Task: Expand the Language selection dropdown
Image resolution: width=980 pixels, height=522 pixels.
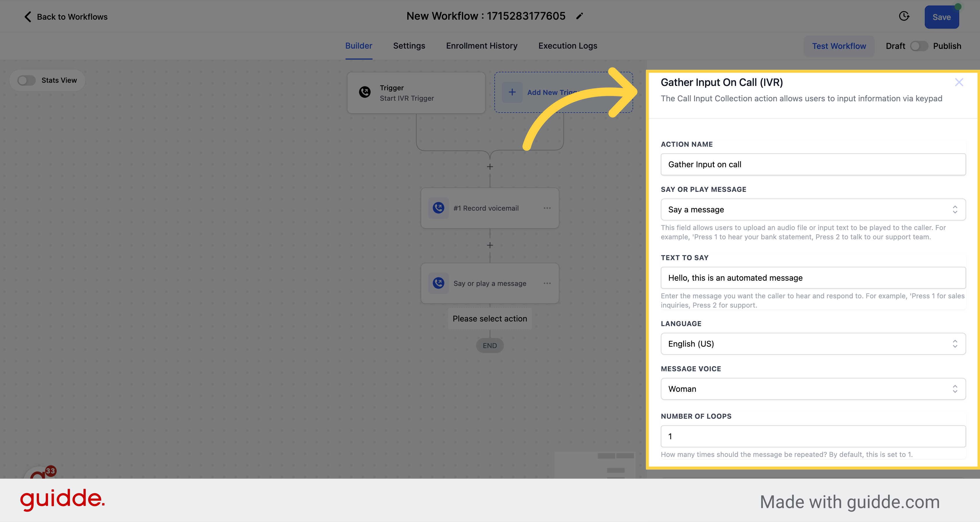Action: (813, 343)
